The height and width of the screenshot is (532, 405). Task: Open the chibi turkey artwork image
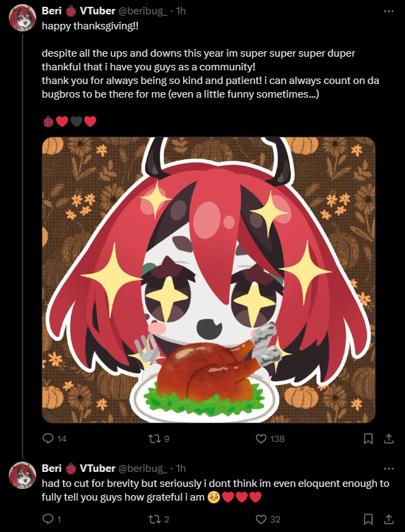pos(208,280)
